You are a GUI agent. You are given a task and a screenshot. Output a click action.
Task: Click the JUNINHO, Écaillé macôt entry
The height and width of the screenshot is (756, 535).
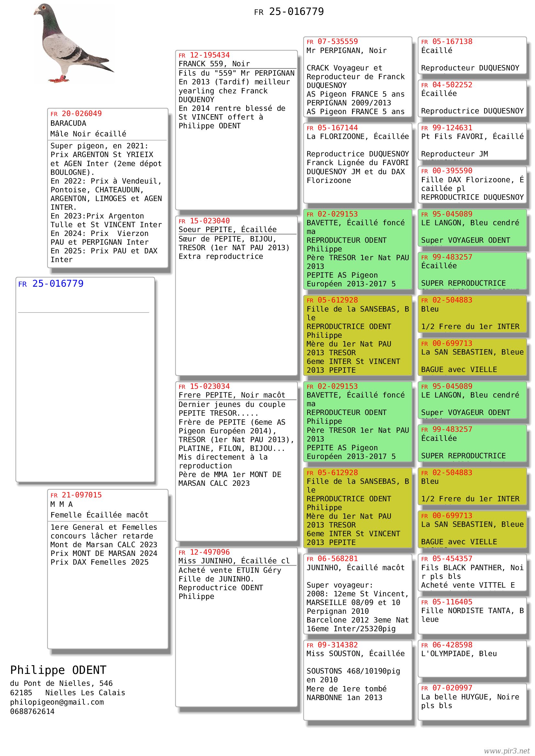pyautogui.click(x=355, y=567)
